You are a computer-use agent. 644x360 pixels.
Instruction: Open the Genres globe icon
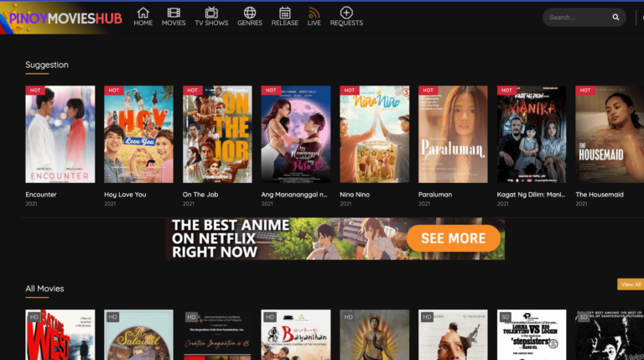250,13
